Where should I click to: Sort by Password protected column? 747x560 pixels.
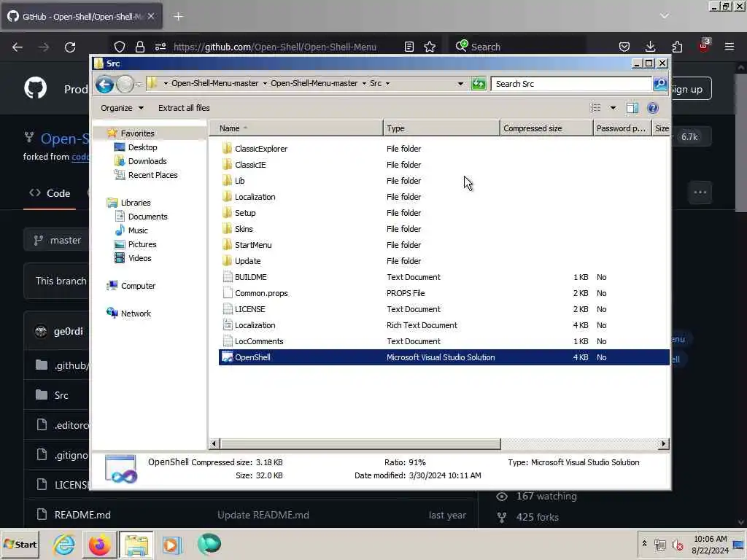pos(622,128)
